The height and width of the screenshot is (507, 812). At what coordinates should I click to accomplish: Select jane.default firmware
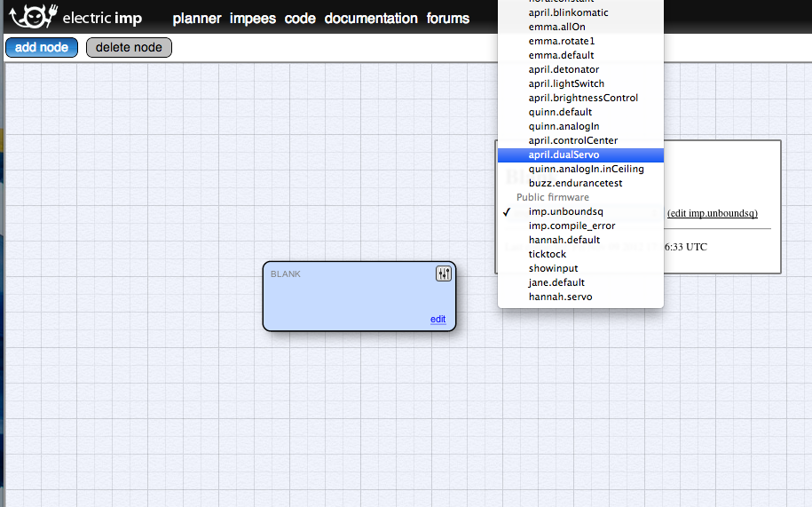tap(580, 282)
